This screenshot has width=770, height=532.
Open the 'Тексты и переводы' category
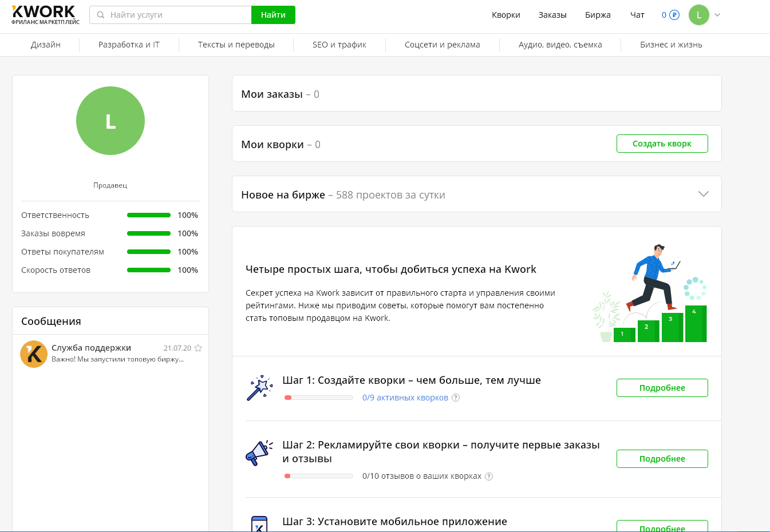(236, 45)
